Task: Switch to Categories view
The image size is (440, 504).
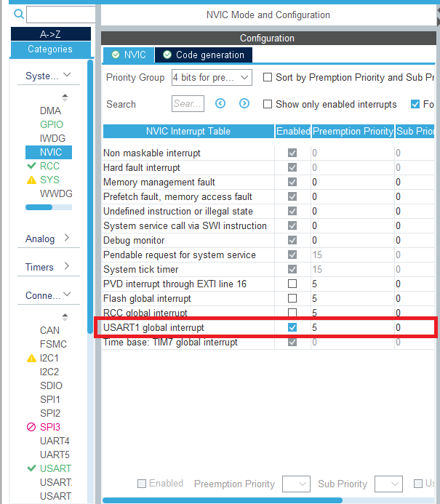Action: click(51, 49)
